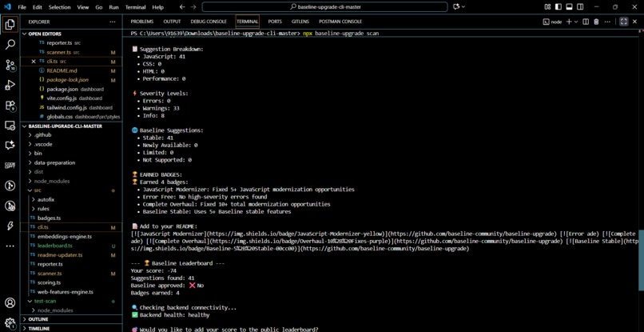Collapse the test-scan folder
Image resolution: width=644 pixels, height=332 pixels.
coord(71,301)
